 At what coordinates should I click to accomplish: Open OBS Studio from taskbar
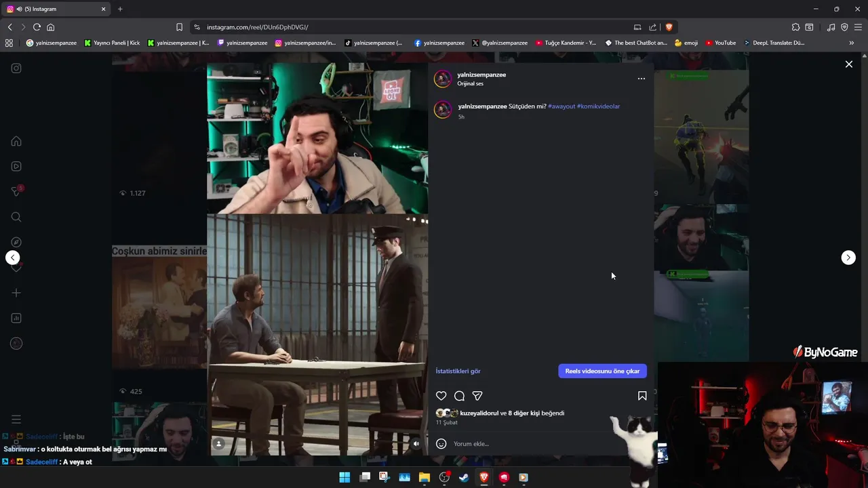pos(444,477)
